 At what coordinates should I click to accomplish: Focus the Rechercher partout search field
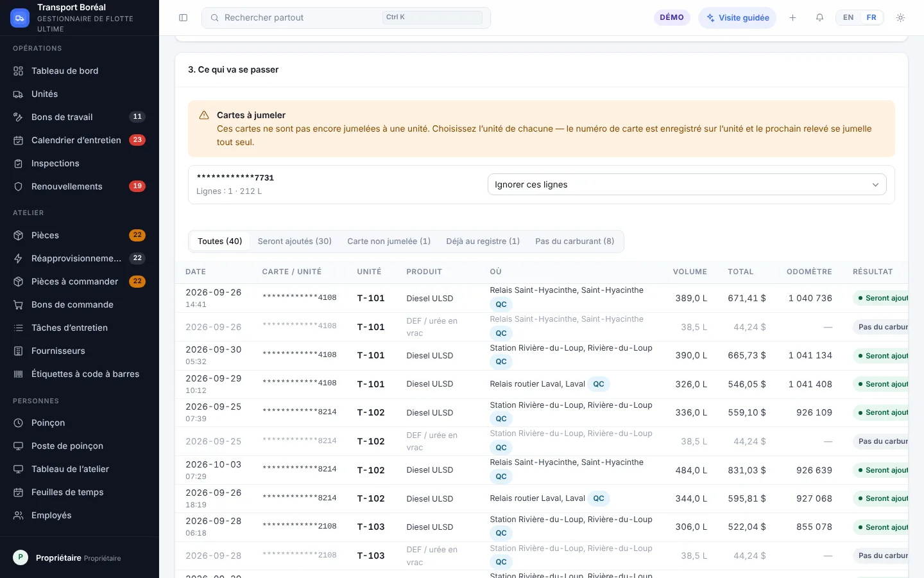(x=346, y=18)
